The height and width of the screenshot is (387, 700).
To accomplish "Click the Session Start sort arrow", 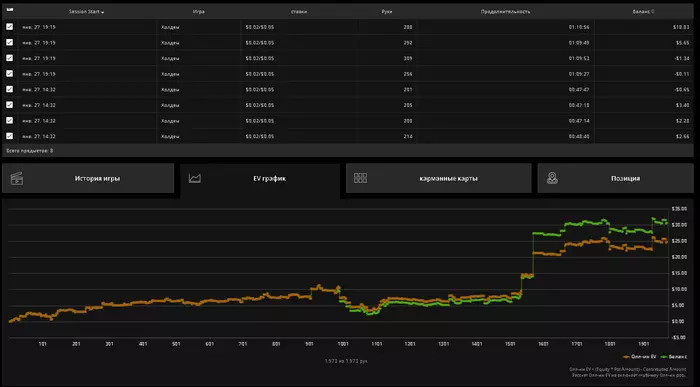I will [103, 12].
